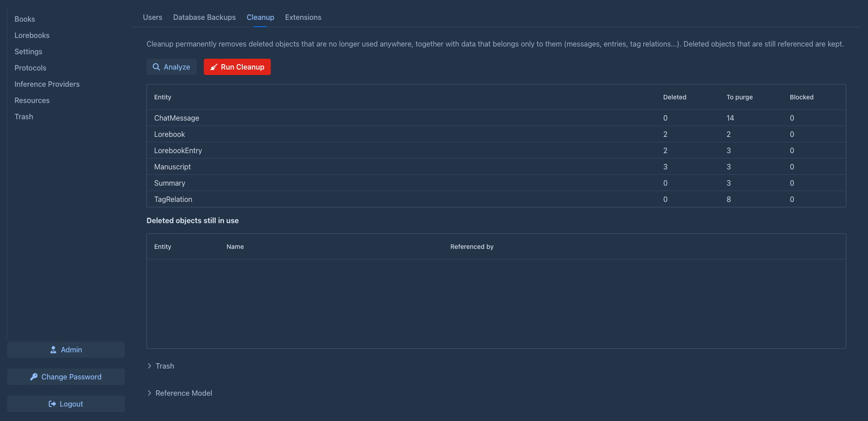The width and height of the screenshot is (868, 421).
Task: Open Settings in the sidebar
Action: (x=28, y=51)
